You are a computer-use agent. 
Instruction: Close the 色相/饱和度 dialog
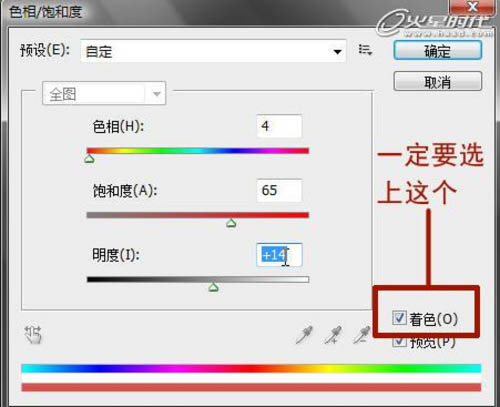tap(472, 7)
